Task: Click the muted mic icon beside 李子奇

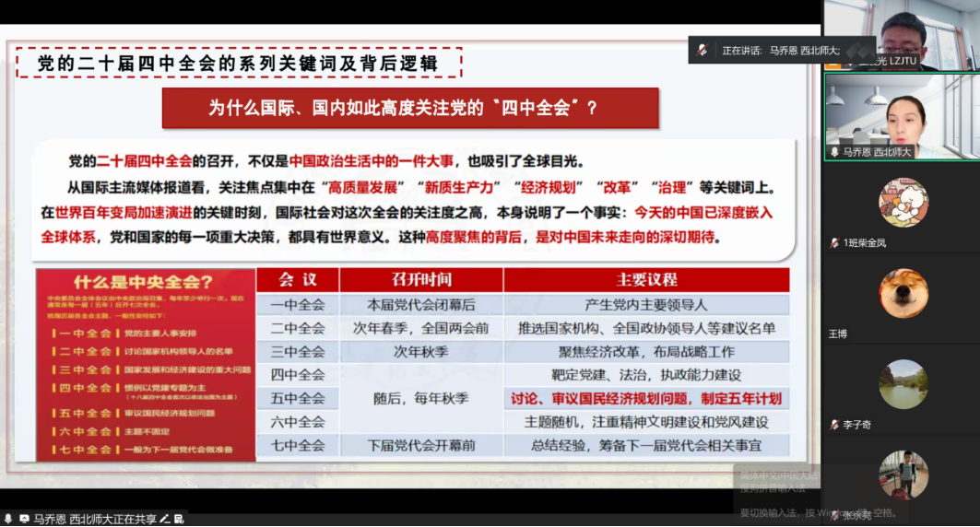Action: [834, 425]
